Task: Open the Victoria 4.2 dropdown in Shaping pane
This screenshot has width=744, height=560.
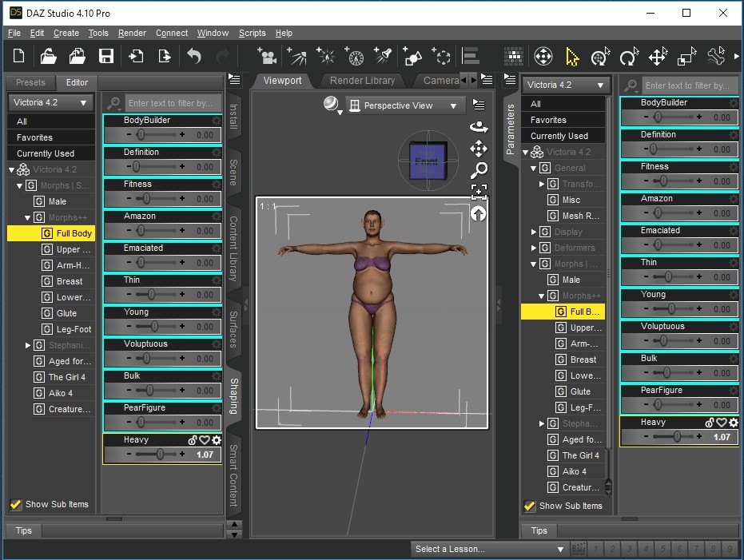Action: pyautogui.click(x=51, y=102)
